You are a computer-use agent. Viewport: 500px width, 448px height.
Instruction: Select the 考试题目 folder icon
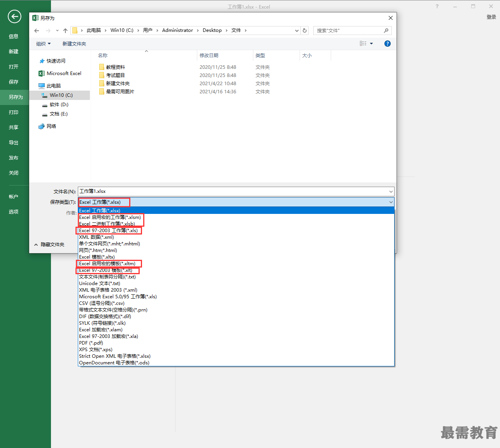(x=102, y=75)
